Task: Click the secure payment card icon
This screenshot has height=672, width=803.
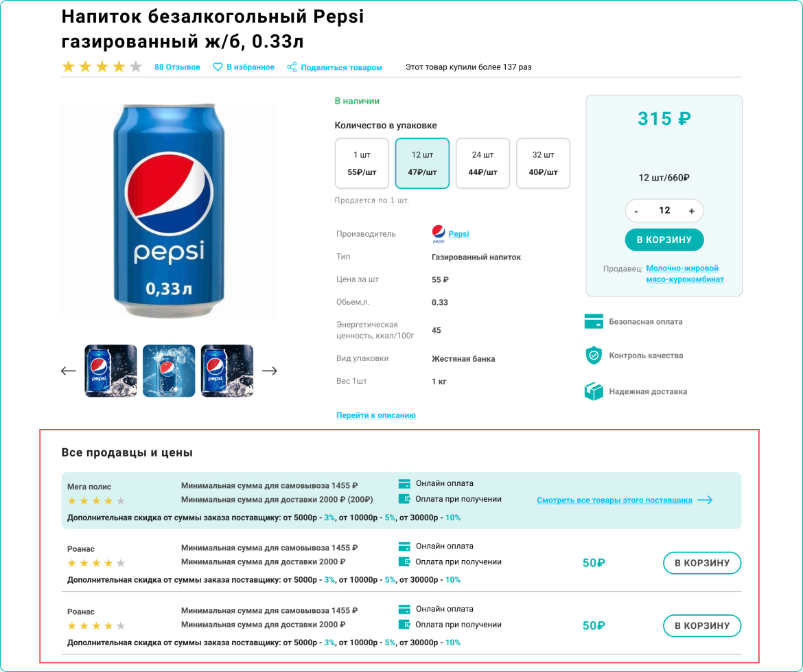Action: (593, 321)
